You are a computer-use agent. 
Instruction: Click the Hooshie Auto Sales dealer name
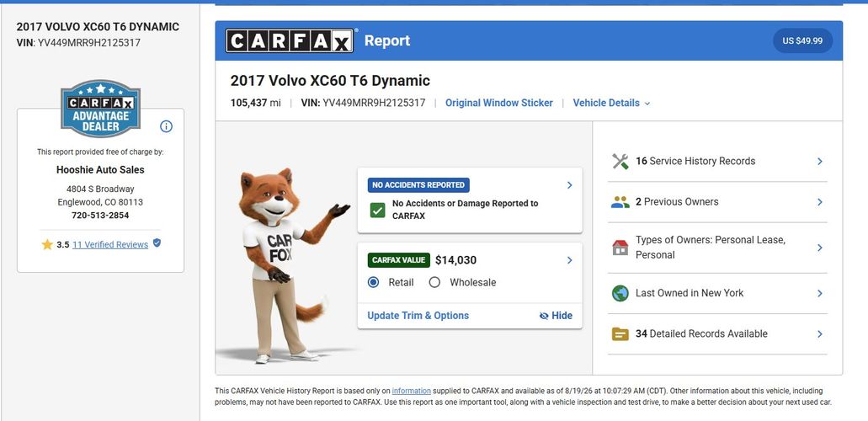coord(100,170)
